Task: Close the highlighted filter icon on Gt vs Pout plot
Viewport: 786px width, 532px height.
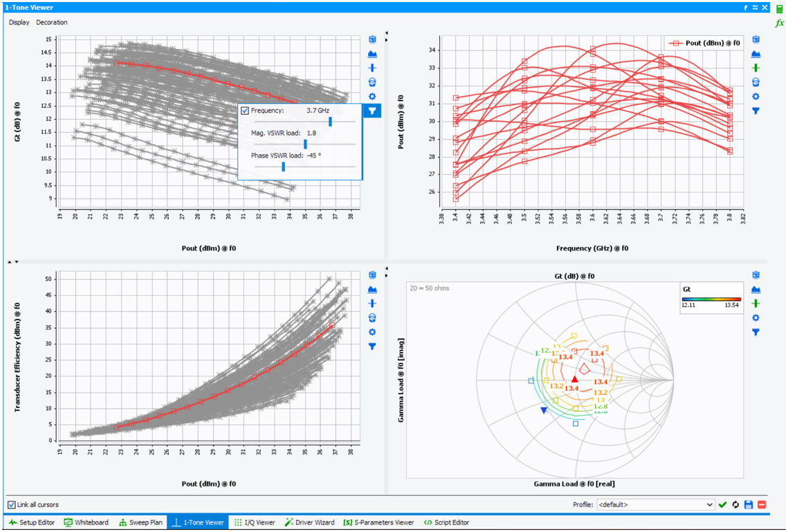Action: 372,111
